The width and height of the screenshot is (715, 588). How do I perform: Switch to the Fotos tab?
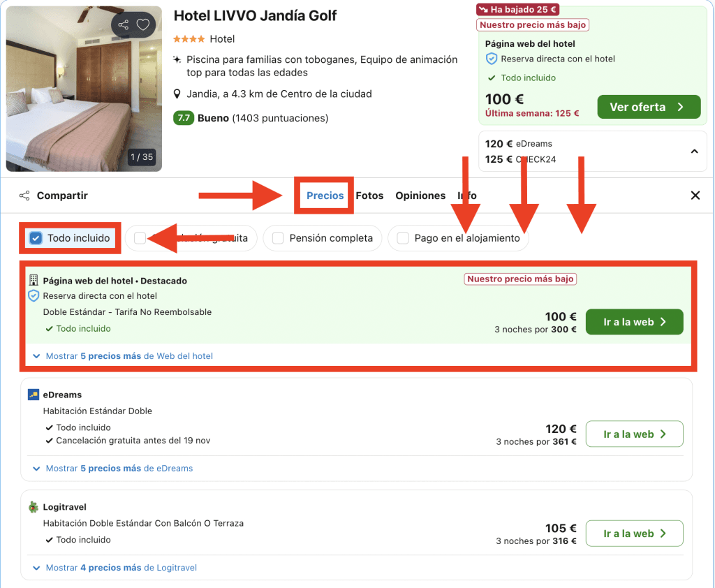point(369,196)
